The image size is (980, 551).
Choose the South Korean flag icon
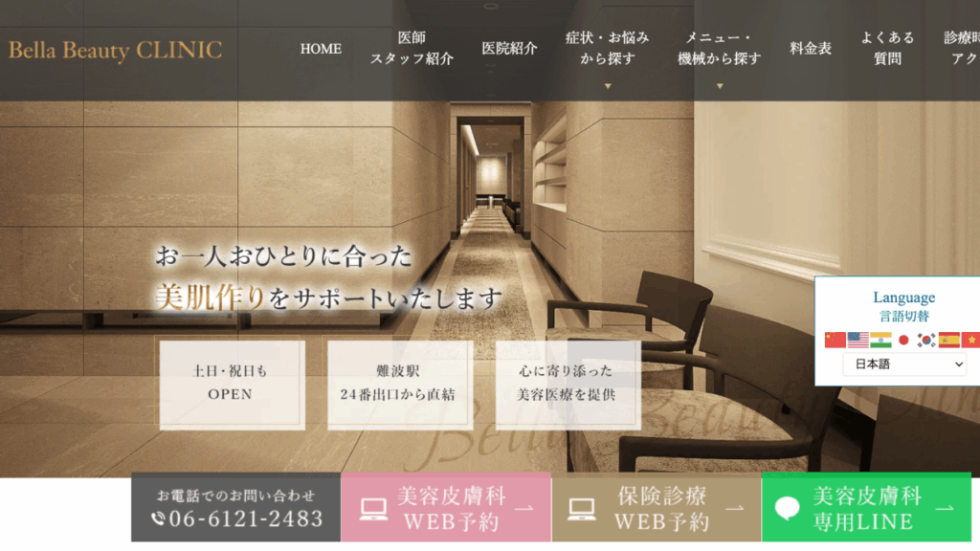926,340
